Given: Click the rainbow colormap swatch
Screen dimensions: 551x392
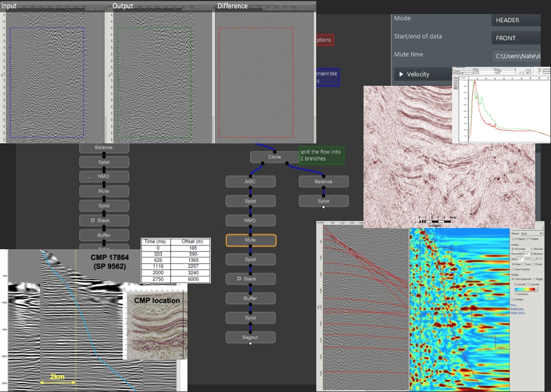Looking at the screenshot, I should coord(524,289).
